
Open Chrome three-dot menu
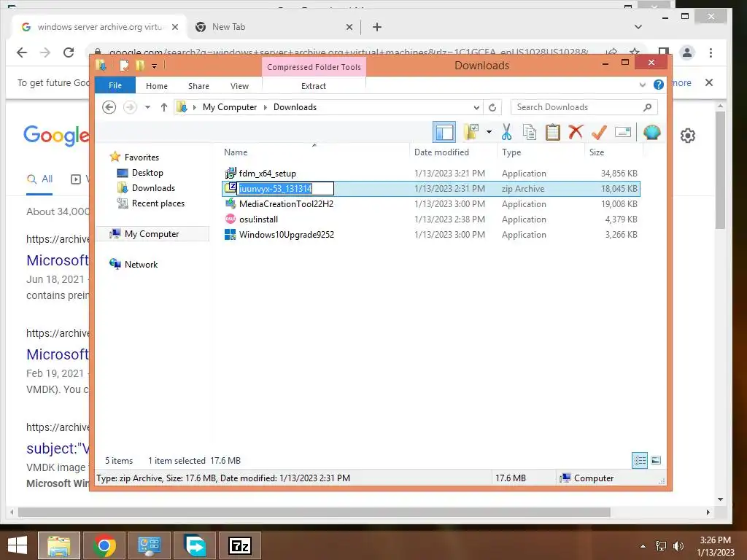tap(711, 52)
